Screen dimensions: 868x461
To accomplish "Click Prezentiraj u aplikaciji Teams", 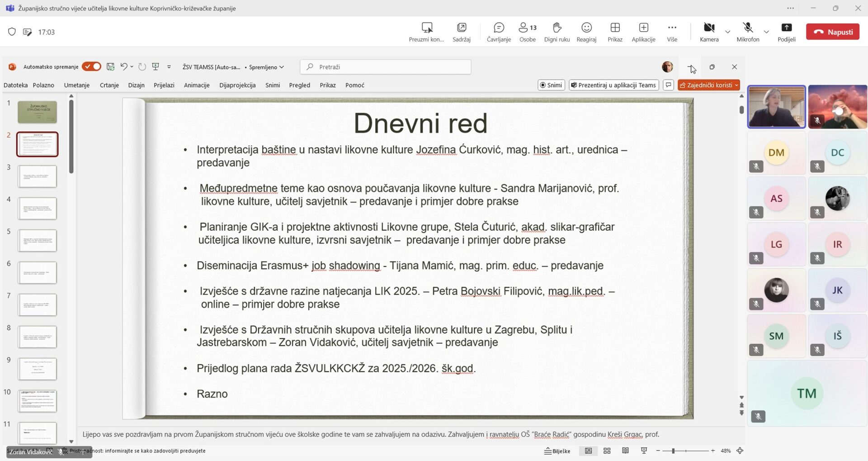I will [x=613, y=85].
